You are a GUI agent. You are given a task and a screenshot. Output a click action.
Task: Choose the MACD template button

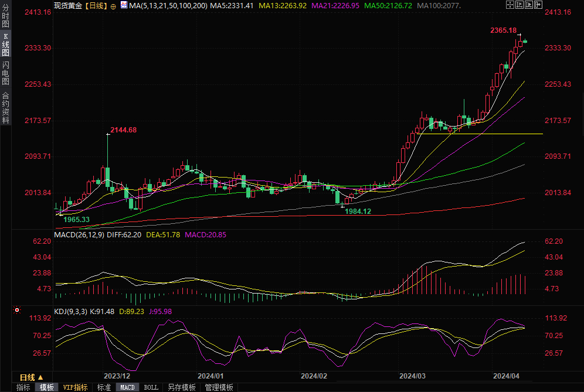coord(127,387)
